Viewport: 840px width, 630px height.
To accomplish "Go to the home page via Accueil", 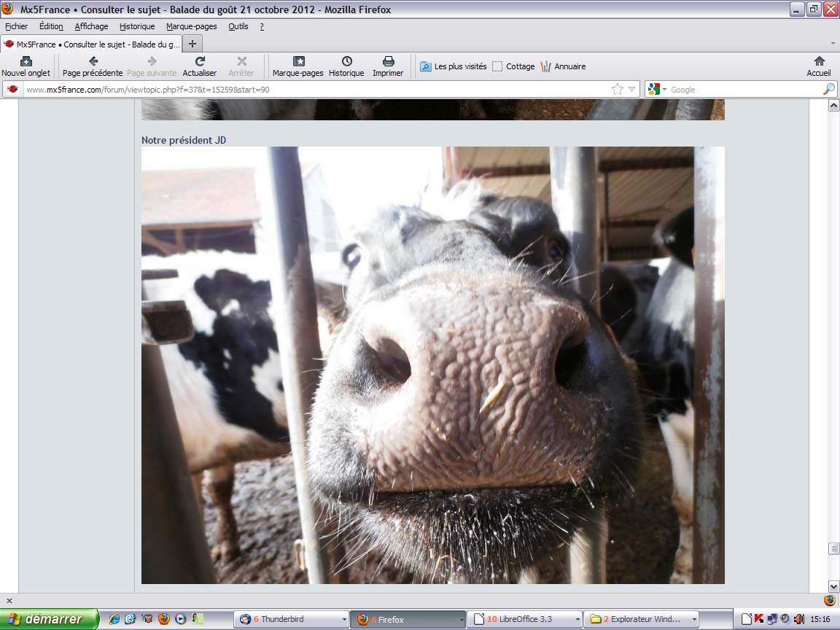I will coord(819,66).
